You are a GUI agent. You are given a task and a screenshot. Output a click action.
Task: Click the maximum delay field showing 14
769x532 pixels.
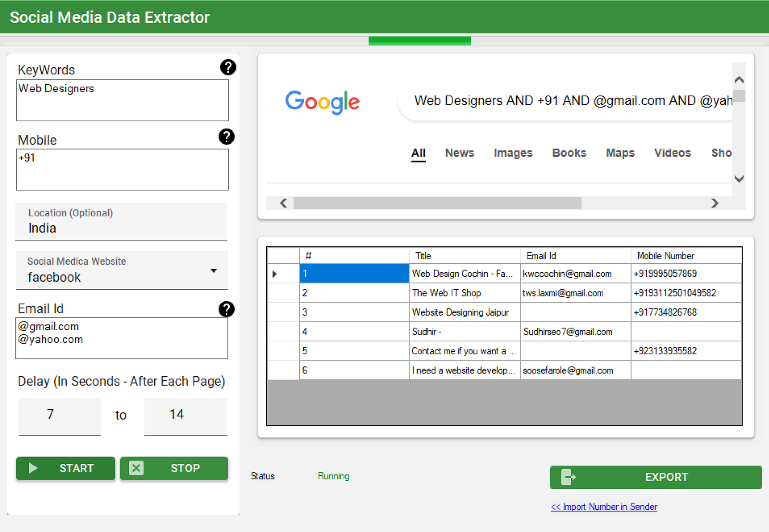pyautogui.click(x=186, y=416)
